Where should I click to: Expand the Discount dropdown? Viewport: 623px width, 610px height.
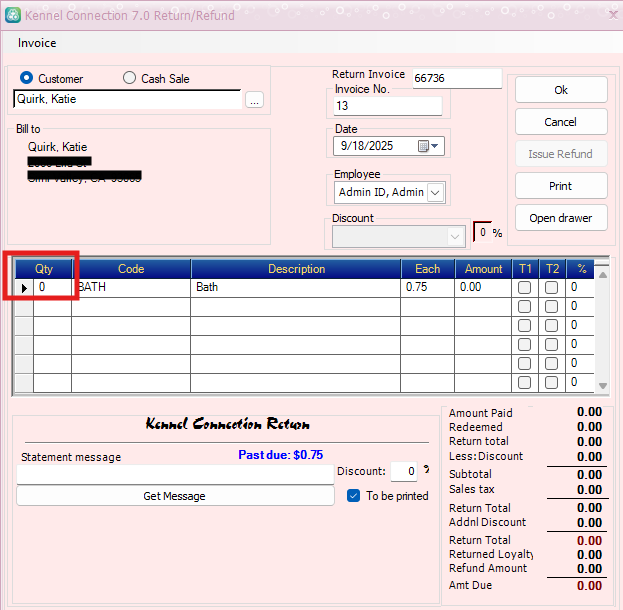coord(456,236)
